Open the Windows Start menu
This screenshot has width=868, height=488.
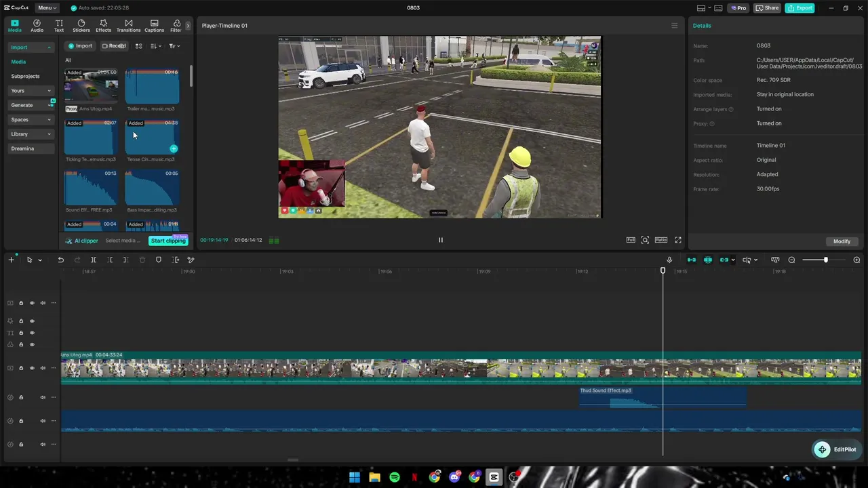pos(355,477)
